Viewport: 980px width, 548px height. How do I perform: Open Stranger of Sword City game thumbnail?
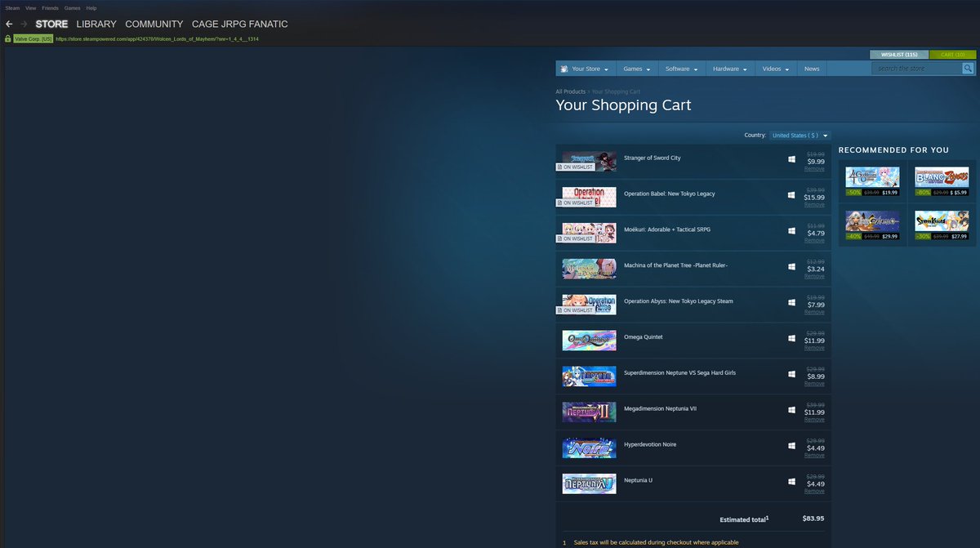click(589, 161)
